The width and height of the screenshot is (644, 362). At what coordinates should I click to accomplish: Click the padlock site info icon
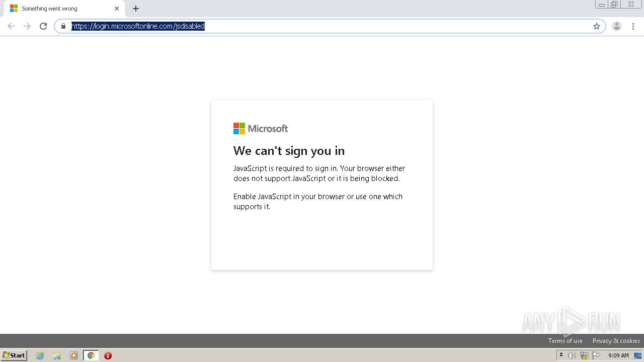[63, 26]
